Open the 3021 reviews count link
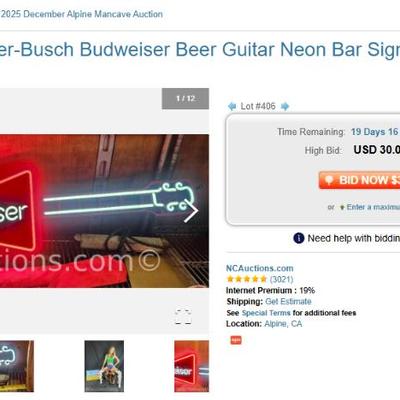This screenshot has width=400, height=400. pos(281,279)
